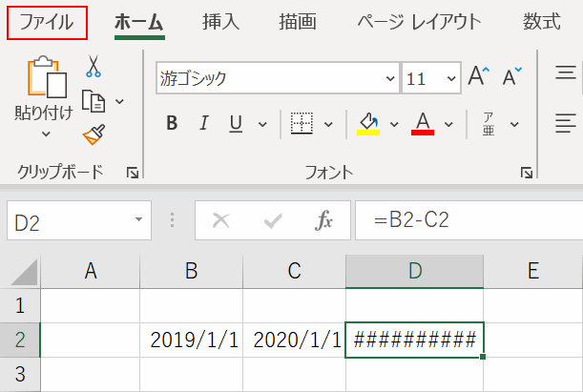Click the copy icon
Viewport: 583px width, 392px height.
click(x=94, y=101)
